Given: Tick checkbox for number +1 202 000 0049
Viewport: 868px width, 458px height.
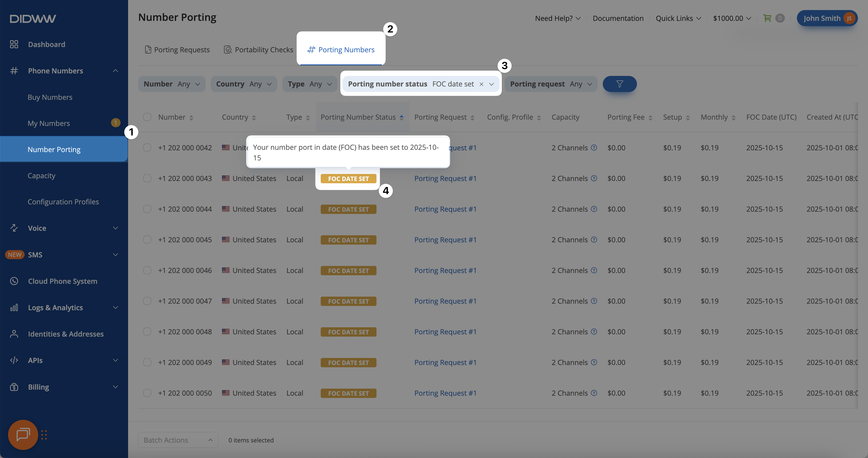Looking at the screenshot, I should point(147,362).
